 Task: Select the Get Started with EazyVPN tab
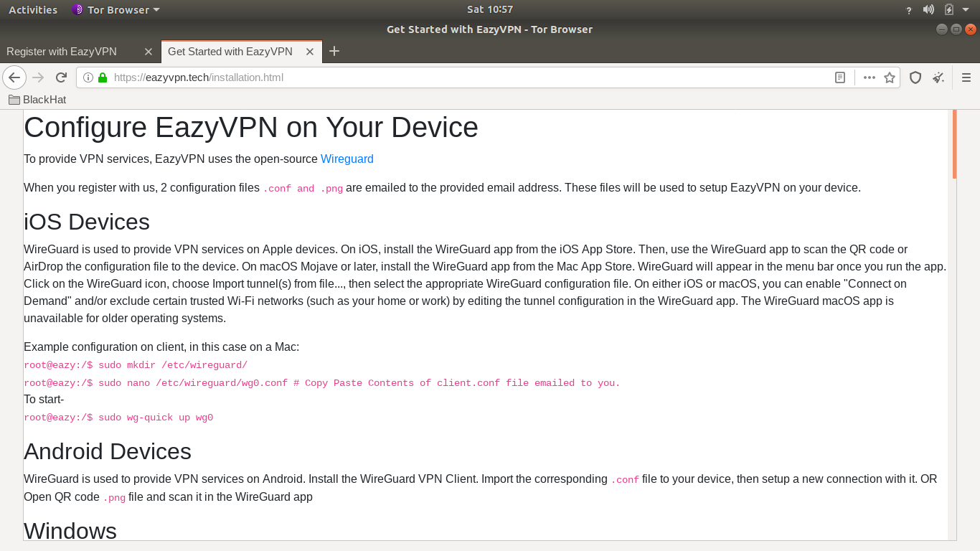point(242,52)
